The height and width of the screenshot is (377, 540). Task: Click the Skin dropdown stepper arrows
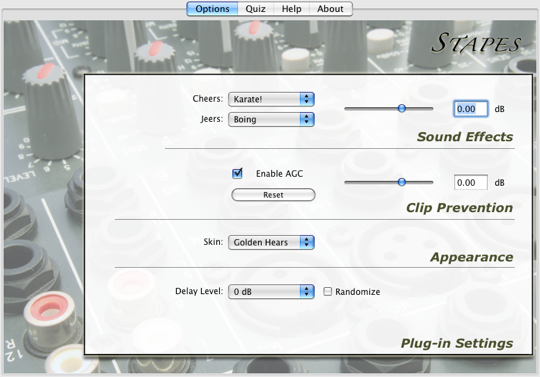[307, 242]
